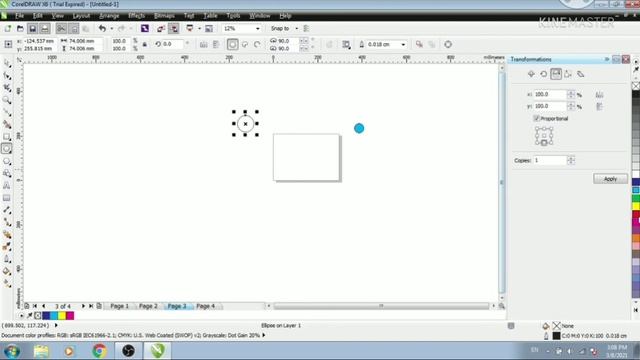Switch to Position tab in Transformations

coord(531,74)
